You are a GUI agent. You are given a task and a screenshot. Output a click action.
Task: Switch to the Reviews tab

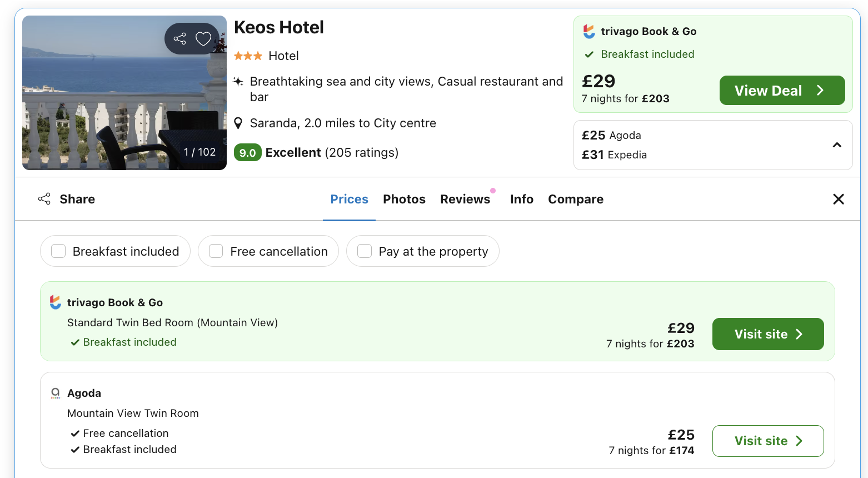465,199
